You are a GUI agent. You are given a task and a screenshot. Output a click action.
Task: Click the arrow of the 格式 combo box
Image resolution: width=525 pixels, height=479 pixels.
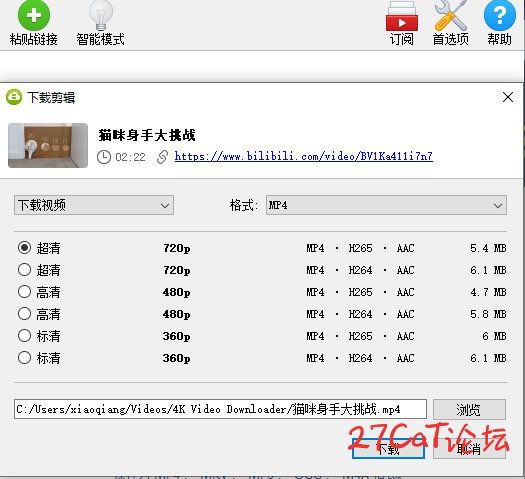498,206
